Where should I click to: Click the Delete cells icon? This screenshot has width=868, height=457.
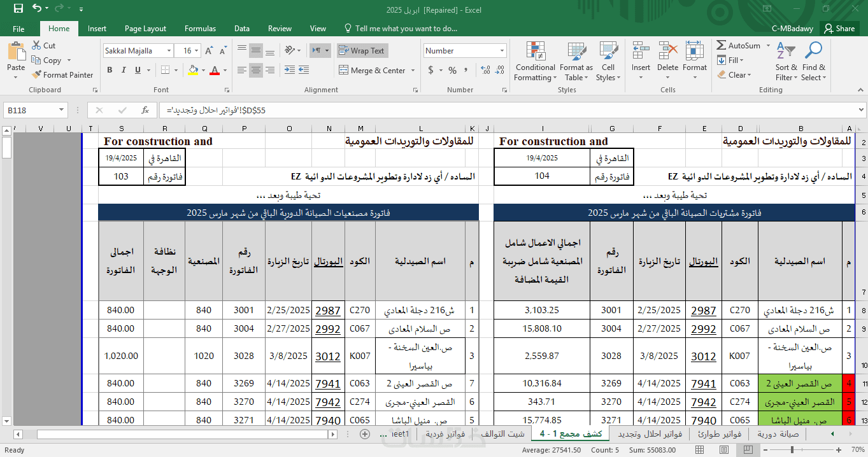[667, 52]
